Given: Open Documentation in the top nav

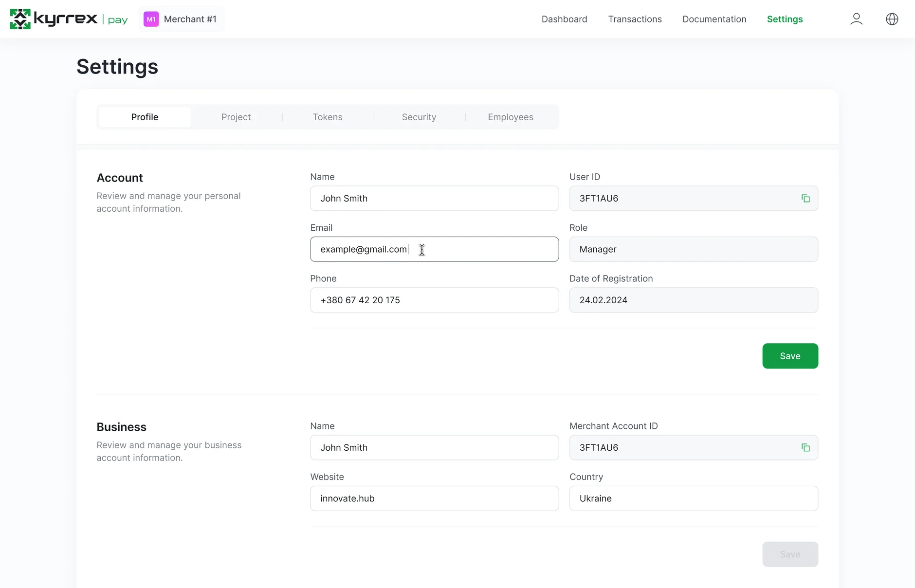Looking at the screenshot, I should click(714, 19).
